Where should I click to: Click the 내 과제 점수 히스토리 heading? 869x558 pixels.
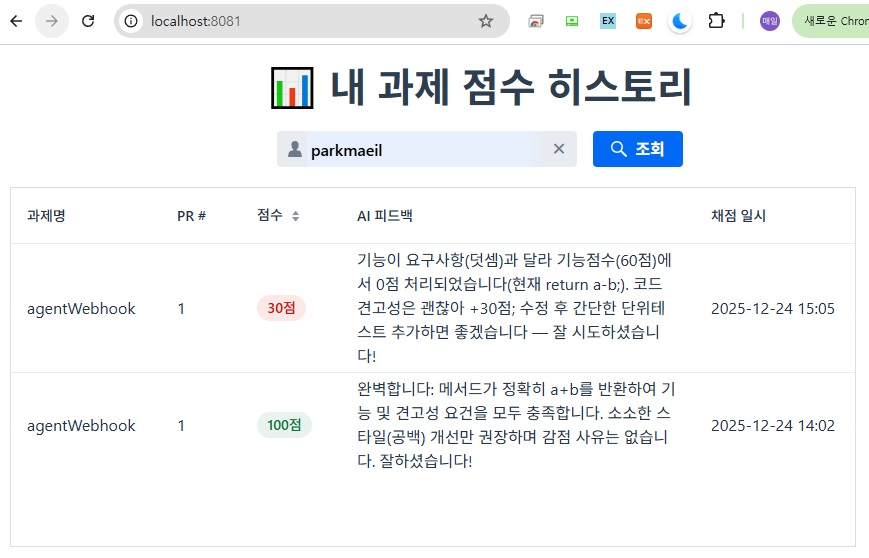(510, 87)
